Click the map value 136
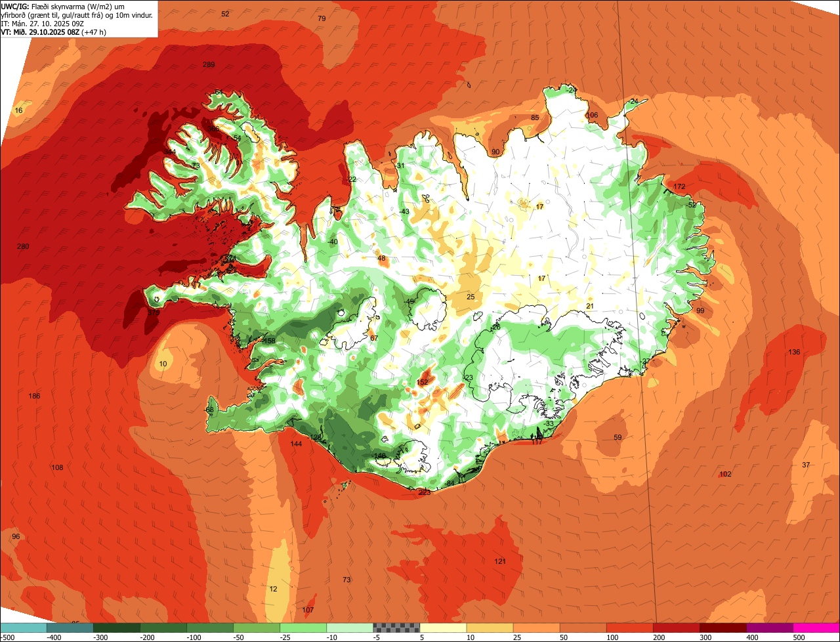The image size is (840, 642). [794, 352]
